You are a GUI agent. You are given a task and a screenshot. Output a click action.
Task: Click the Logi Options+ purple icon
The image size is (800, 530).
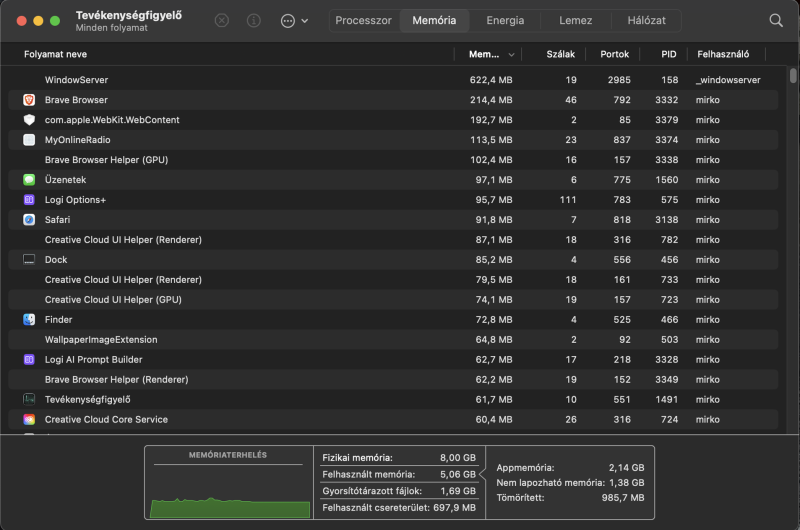click(29, 199)
